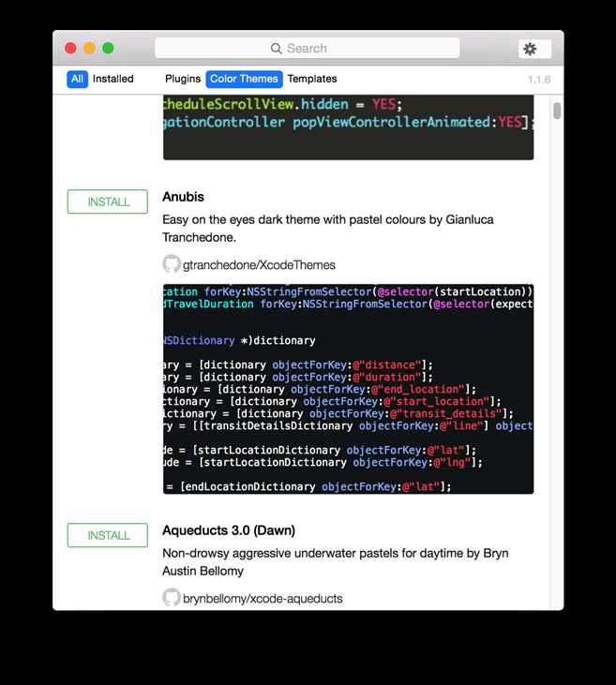This screenshot has width=616, height=685.
Task: Select the Color Themes tab
Action: coord(244,79)
